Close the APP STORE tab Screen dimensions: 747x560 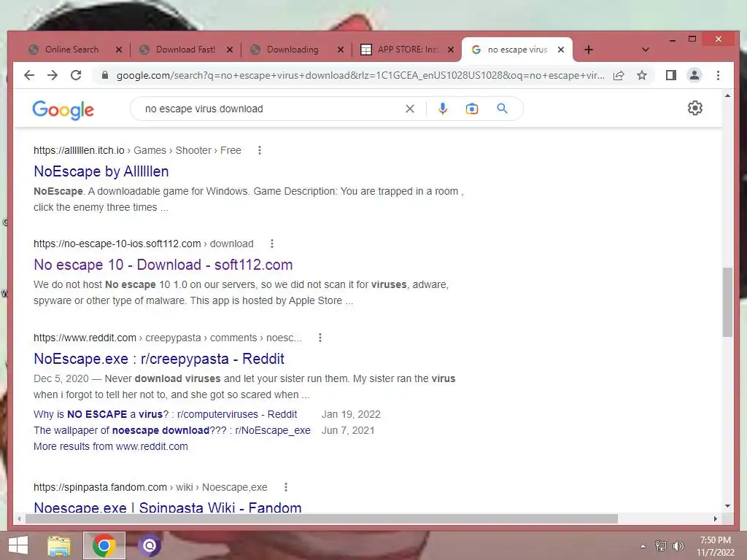(x=451, y=50)
